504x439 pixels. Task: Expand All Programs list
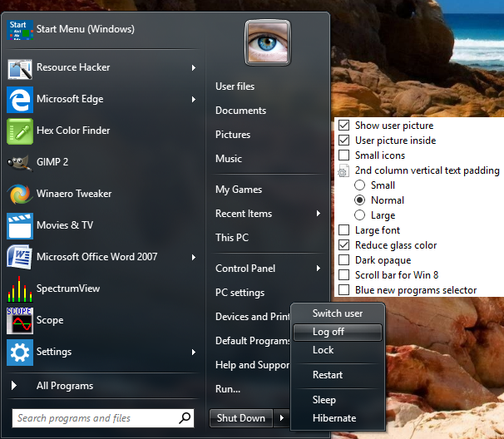(65, 386)
